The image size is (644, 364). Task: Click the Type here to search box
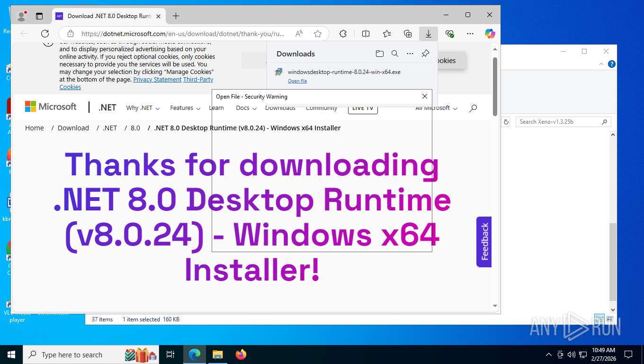pos(91,355)
